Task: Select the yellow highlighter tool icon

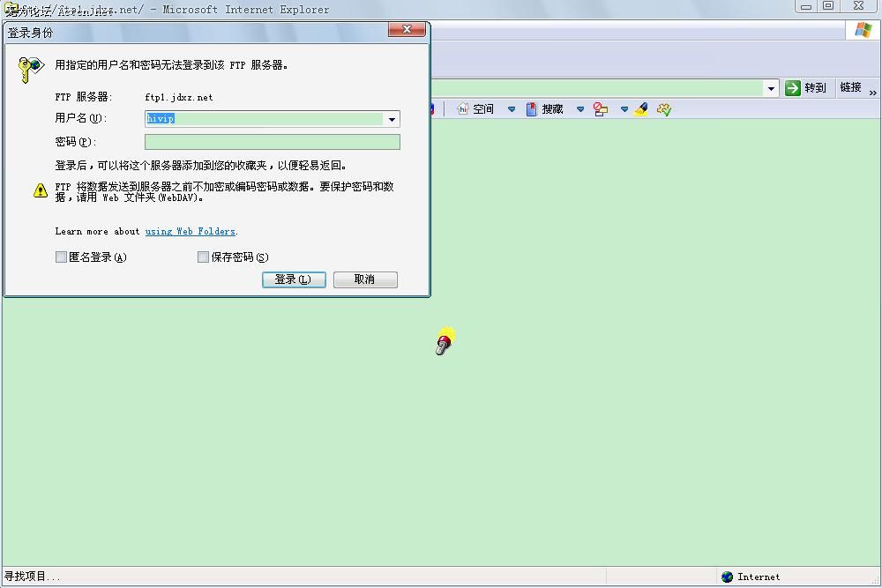Action: [640, 109]
